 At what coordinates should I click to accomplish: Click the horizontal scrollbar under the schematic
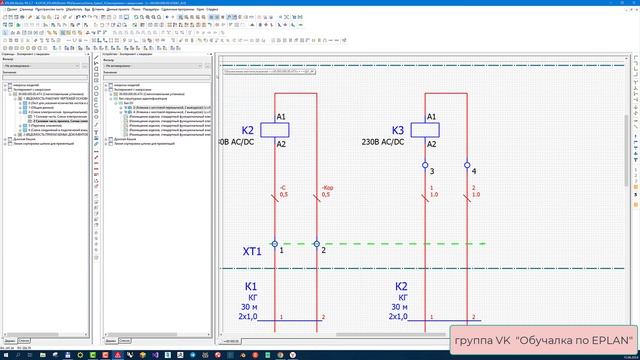click(391, 335)
